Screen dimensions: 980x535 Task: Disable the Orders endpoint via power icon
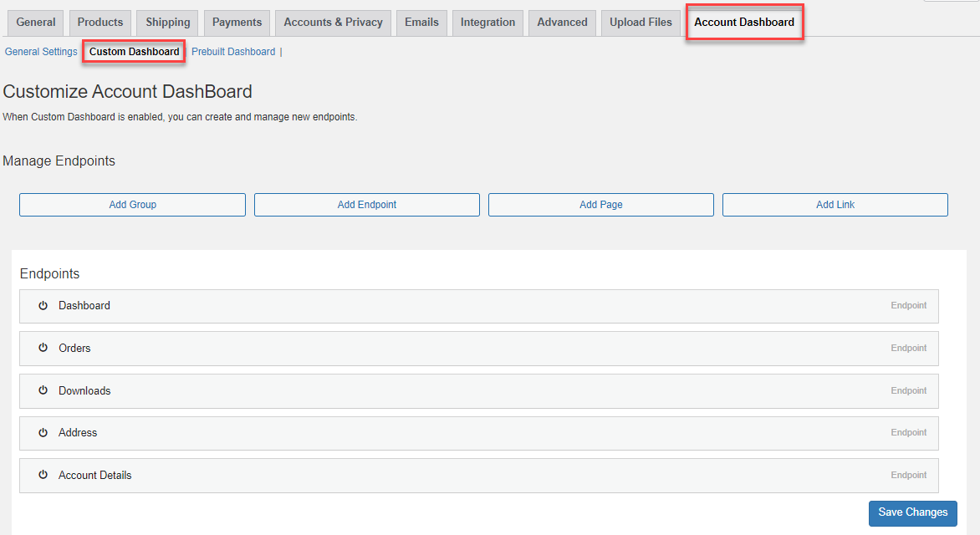coord(43,348)
